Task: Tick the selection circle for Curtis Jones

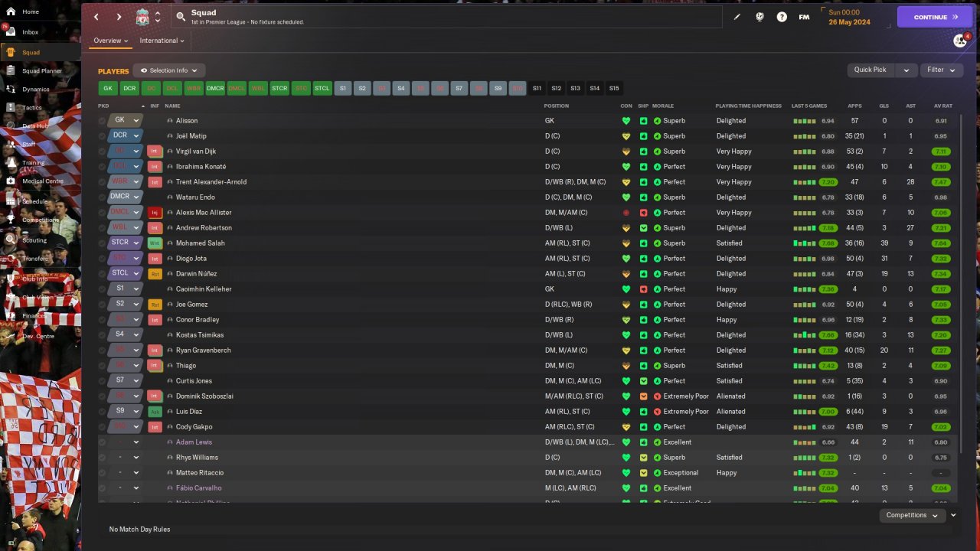Action: tap(102, 381)
